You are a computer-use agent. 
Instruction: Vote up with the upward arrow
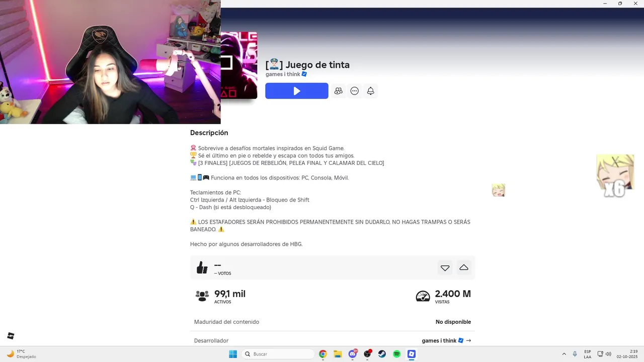pos(464,267)
